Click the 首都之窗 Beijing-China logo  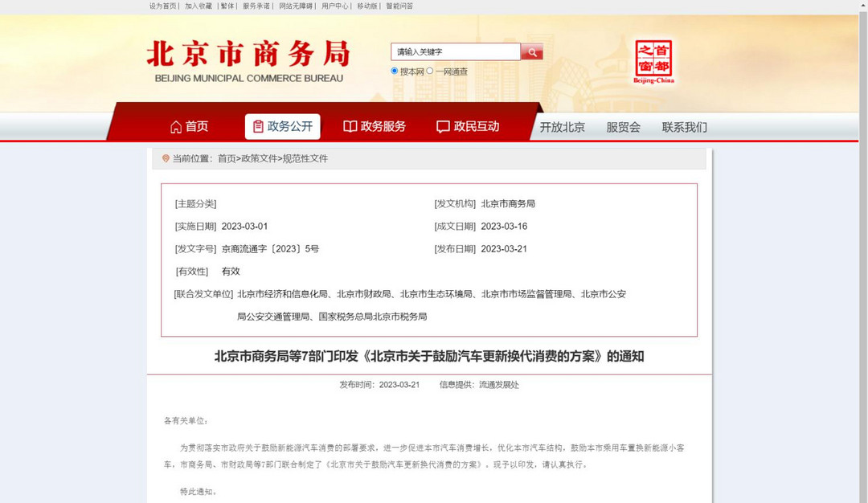[653, 61]
